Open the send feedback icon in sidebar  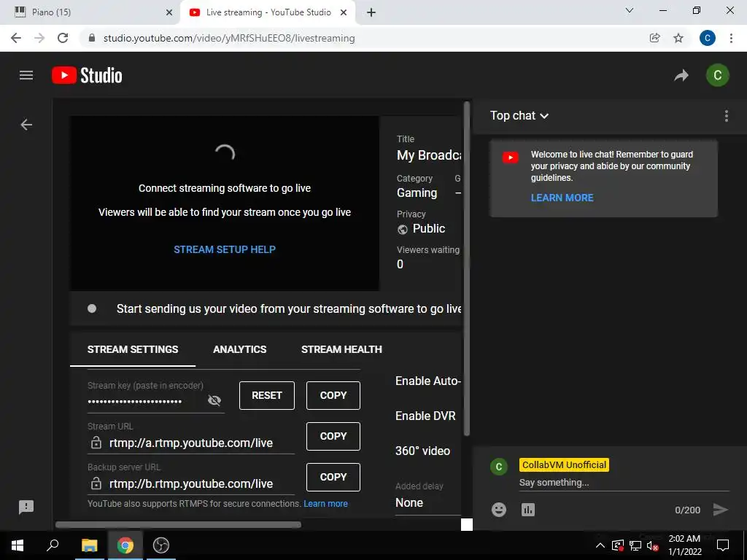[26, 507]
